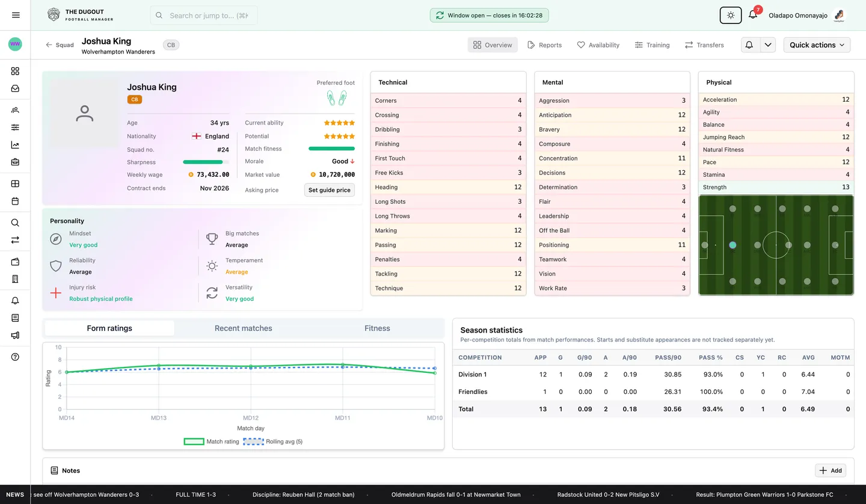Click the highlighted centre-back position dot on pitch

(x=732, y=245)
